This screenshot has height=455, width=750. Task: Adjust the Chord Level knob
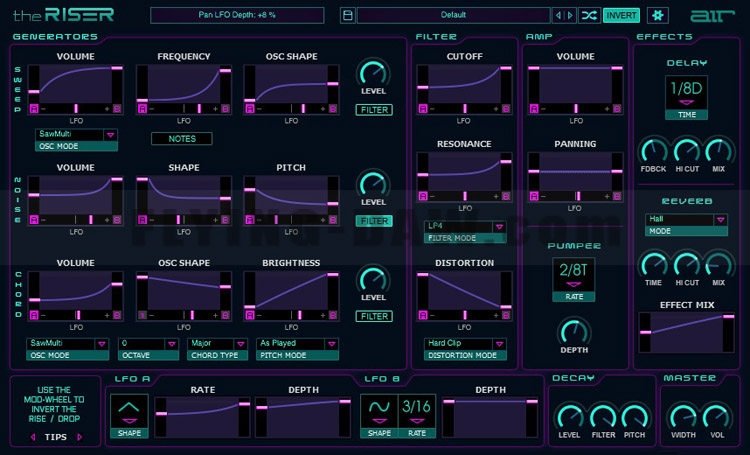click(373, 279)
